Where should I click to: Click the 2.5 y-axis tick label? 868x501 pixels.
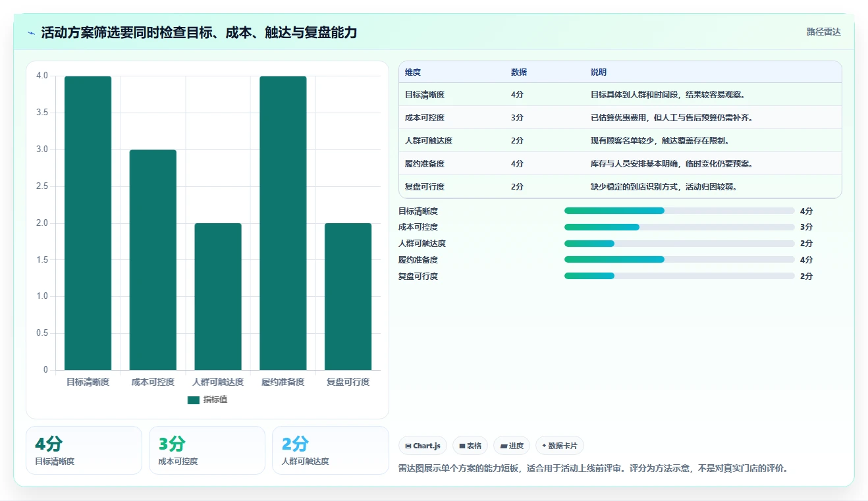[x=42, y=186]
